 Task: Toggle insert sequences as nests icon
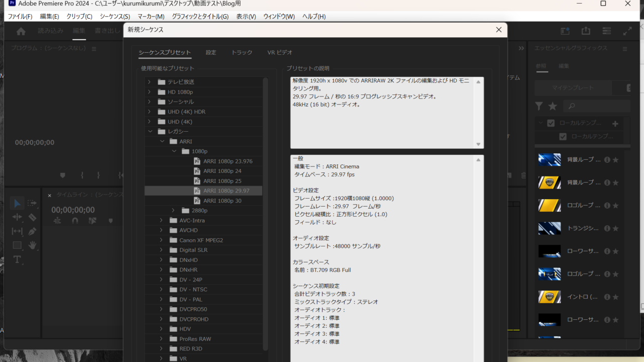click(57, 220)
